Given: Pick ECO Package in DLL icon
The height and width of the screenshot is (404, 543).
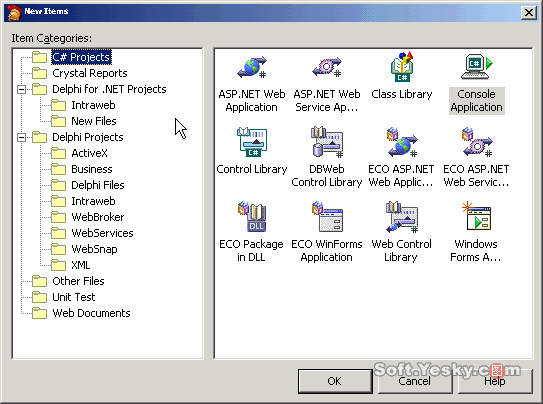Looking at the screenshot, I should (252, 217).
